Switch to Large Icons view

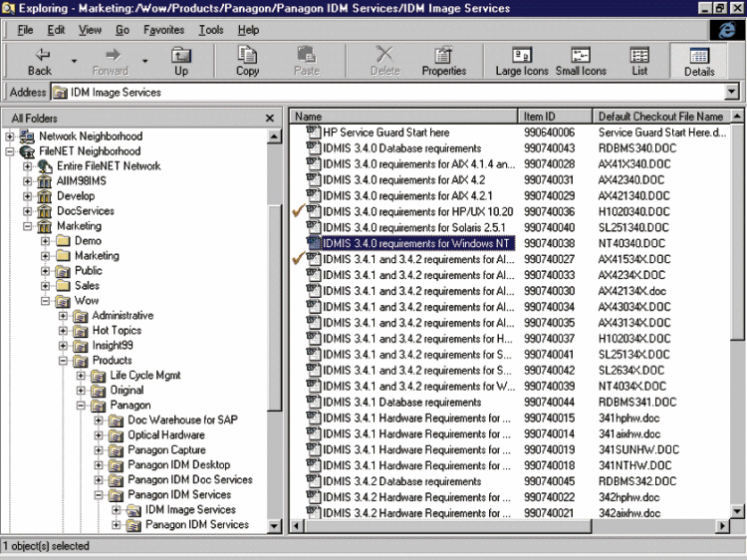point(522,62)
